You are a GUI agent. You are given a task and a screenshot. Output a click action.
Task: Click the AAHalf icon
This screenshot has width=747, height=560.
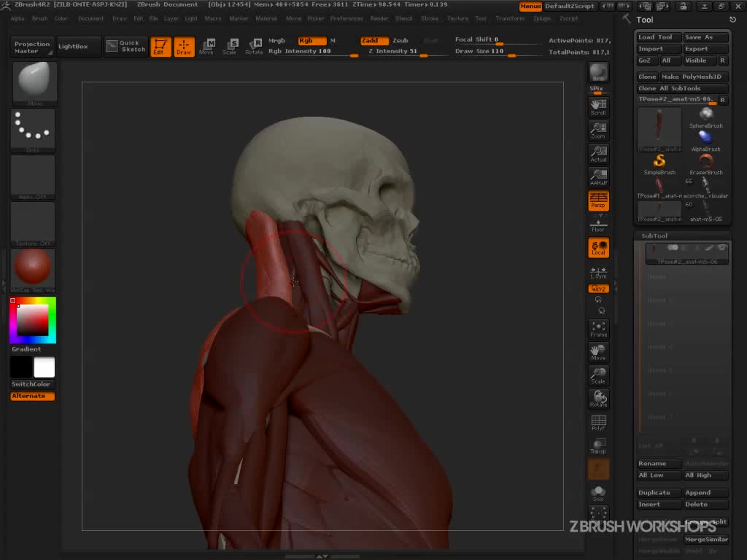pyautogui.click(x=598, y=177)
